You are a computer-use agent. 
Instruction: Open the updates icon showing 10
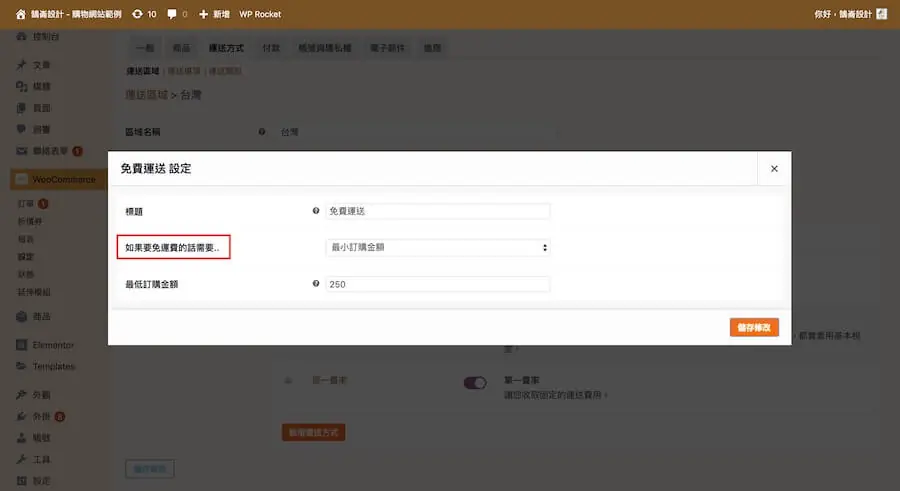137,14
